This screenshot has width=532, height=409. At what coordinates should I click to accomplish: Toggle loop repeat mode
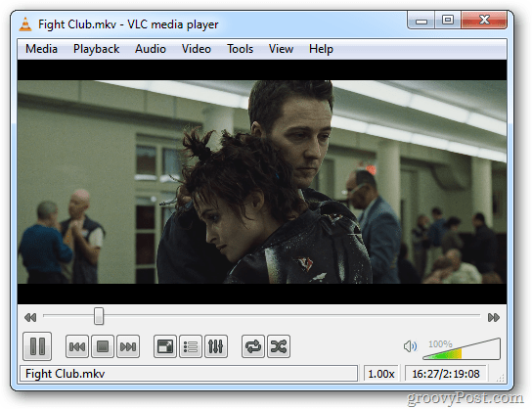[253, 346]
